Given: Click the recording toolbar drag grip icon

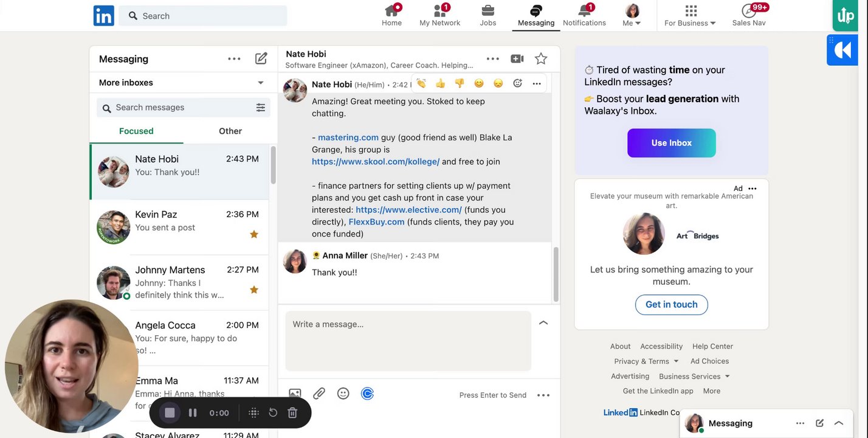Looking at the screenshot, I should pos(254,413).
